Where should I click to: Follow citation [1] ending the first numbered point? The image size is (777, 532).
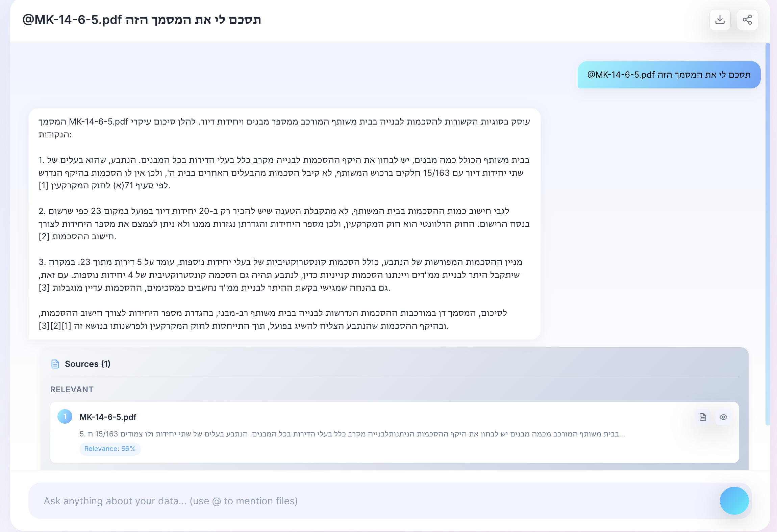point(44,186)
